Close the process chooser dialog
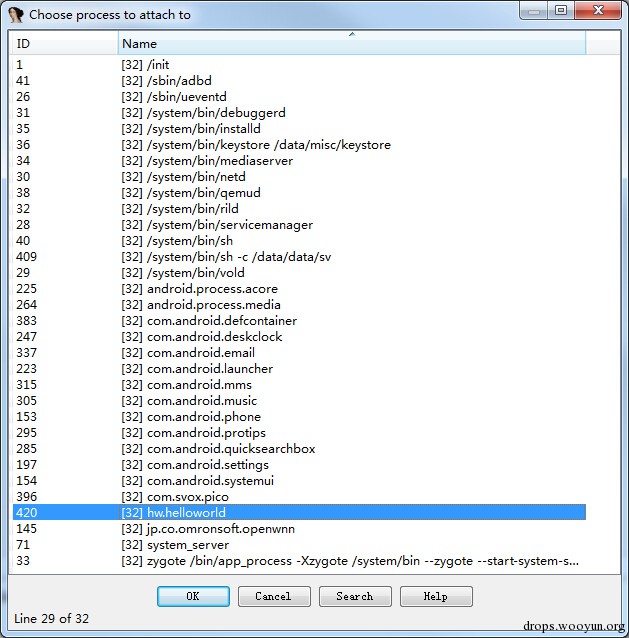 pos(598,10)
